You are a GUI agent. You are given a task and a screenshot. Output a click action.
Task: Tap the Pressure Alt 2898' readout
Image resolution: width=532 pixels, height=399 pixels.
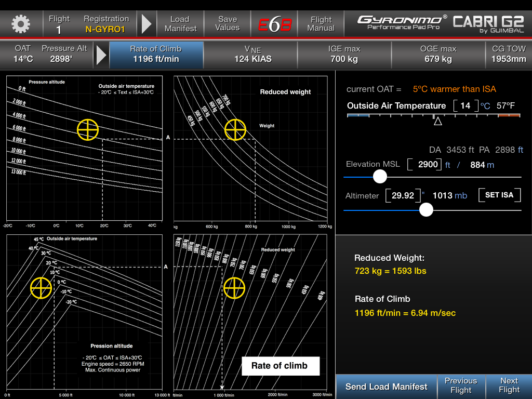pos(64,54)
